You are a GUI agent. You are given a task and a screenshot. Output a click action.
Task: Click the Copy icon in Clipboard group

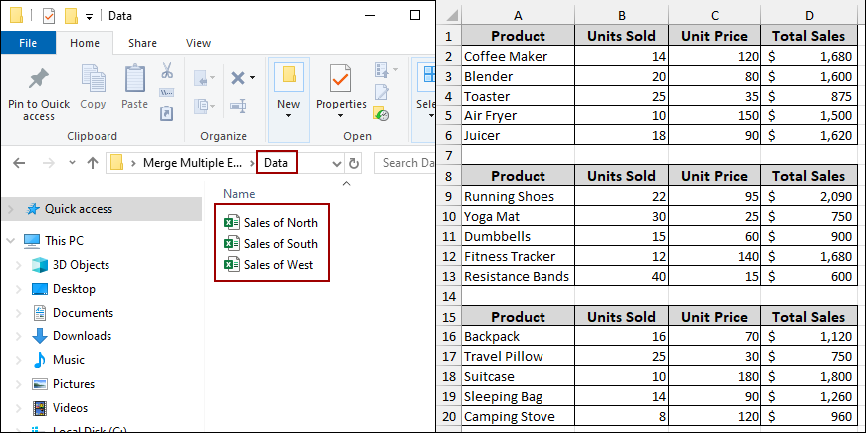[x=93, y=80]
